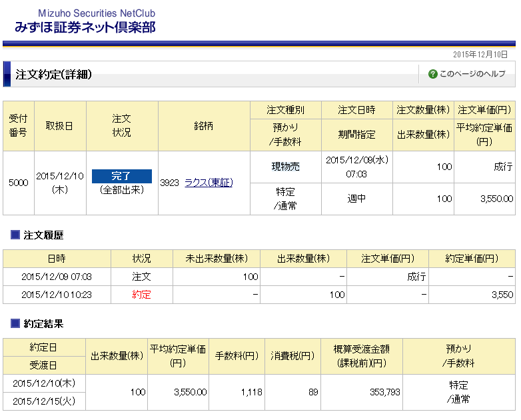
Task: Click the 注文 status in order history
Action: [x=141, y=277]
